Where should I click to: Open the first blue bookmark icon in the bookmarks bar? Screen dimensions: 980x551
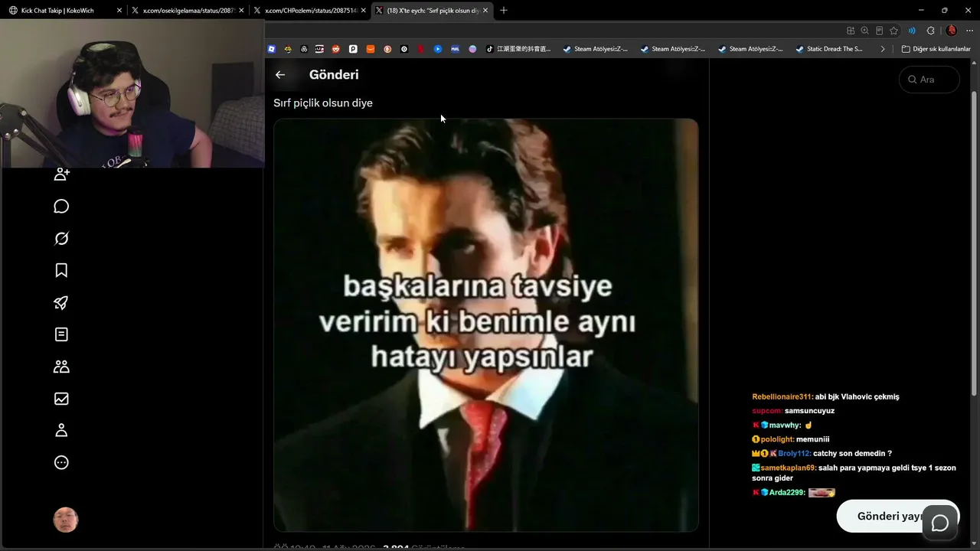coord(272,49)
